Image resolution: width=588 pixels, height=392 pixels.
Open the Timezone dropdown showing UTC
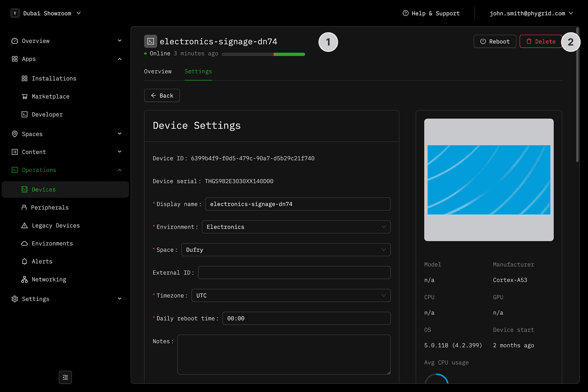coord(291,296)
